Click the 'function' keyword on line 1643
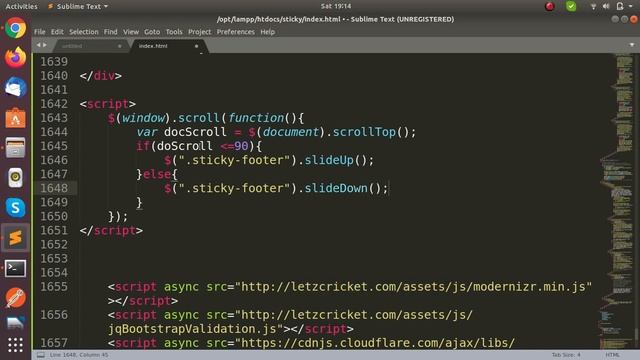The image size is (640, 360). click(256, 118)
